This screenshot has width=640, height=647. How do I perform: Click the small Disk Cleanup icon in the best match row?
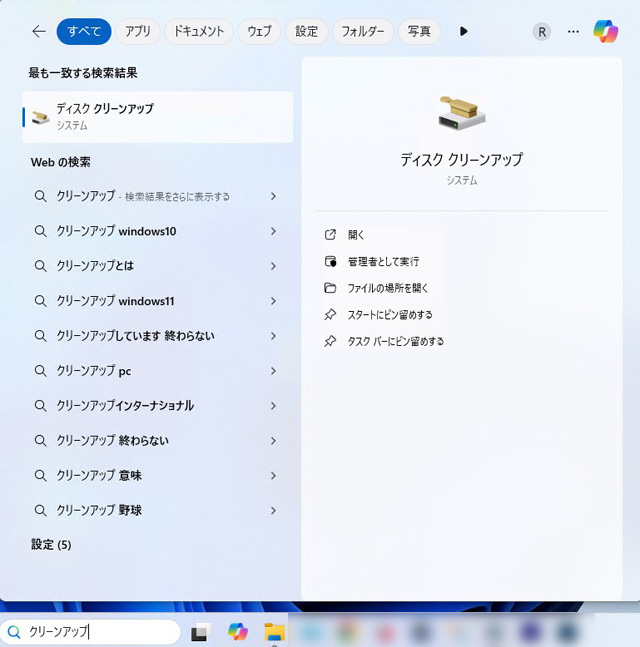point(41,117)
